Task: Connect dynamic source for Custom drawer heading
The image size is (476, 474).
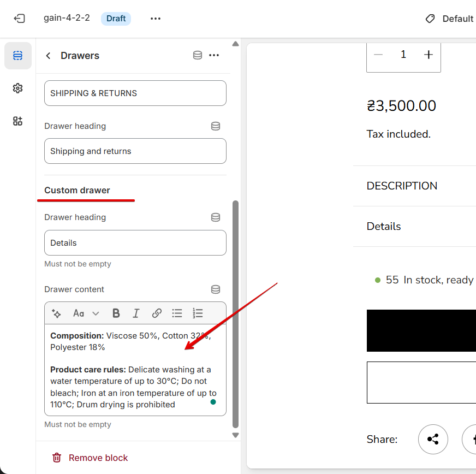Action: coord(216,217)
